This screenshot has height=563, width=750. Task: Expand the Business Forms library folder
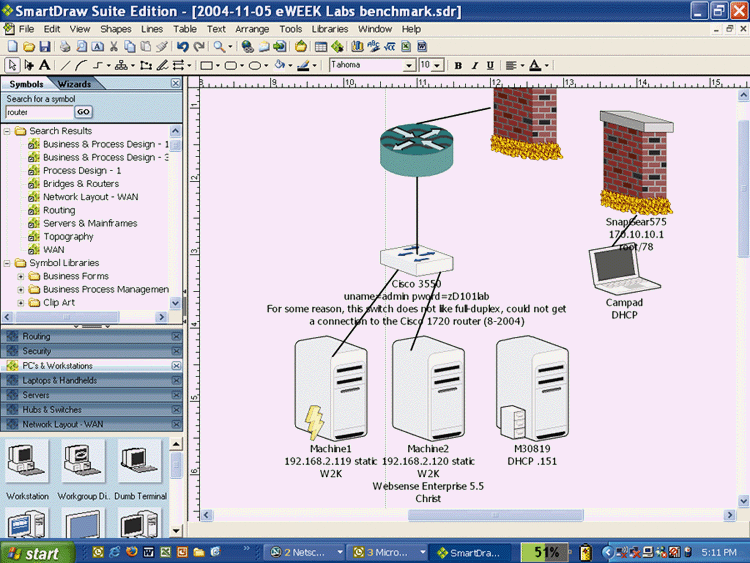[x=21, y=276]
